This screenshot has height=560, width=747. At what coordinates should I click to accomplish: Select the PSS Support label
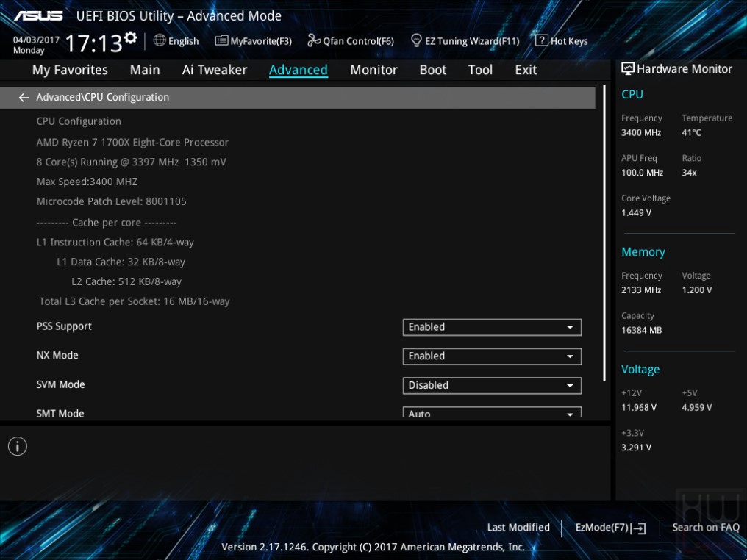(64, 326)
